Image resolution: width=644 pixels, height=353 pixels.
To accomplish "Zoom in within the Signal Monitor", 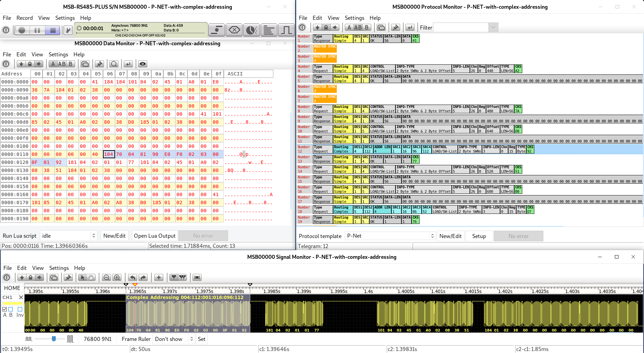I will click(x=117, y=278).
